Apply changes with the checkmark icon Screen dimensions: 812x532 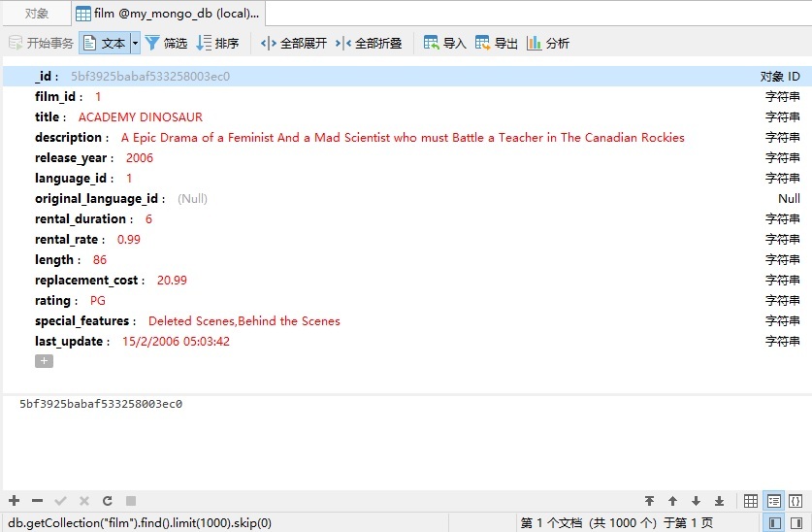point(60,500)
